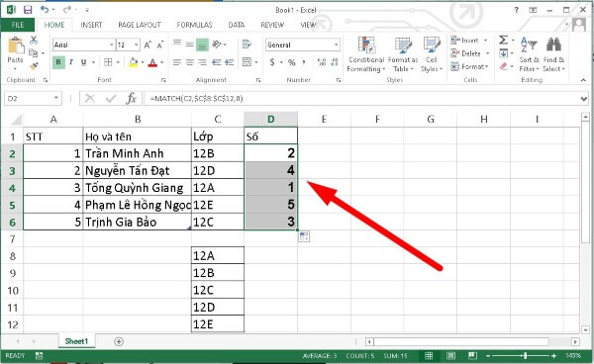Click the Select All corner triangle
The width and height of the screenshot is (594, 364).
click(16, 120)
